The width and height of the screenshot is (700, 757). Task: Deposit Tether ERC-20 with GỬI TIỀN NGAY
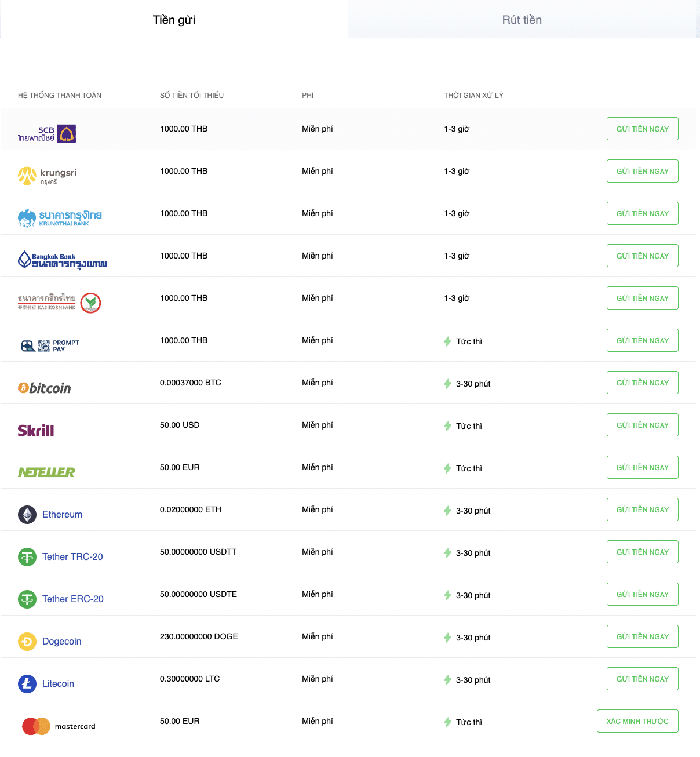pyautogui.click(x=643, y=594)
